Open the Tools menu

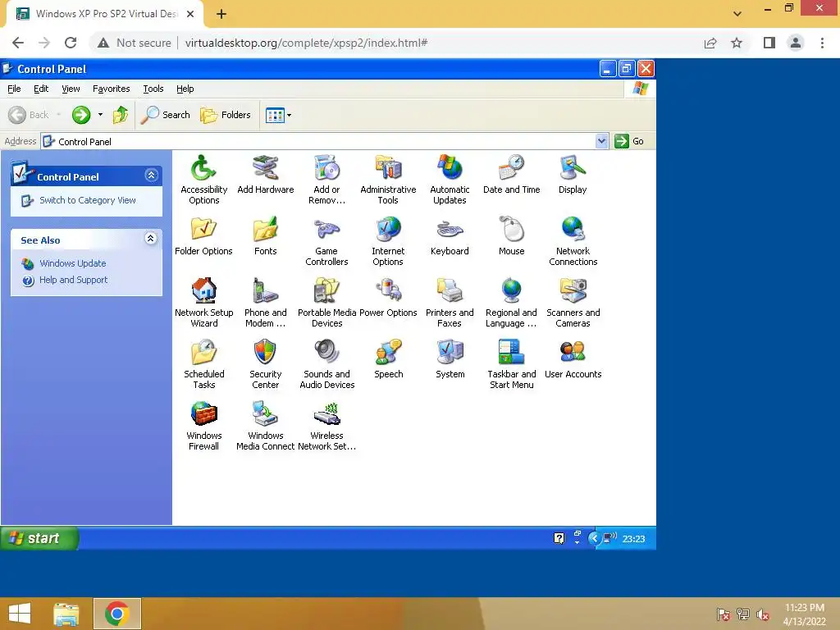(153, 89)
